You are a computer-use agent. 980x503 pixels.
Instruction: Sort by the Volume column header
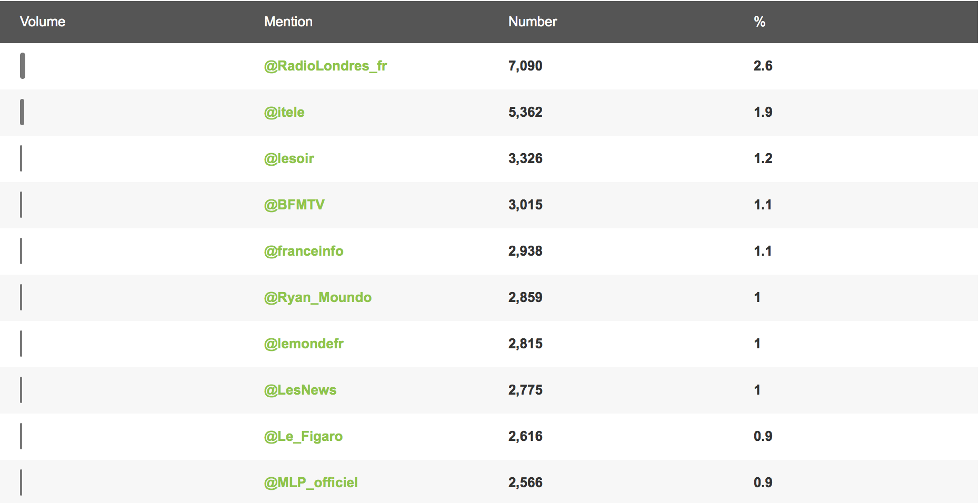[x=43, y=22]
